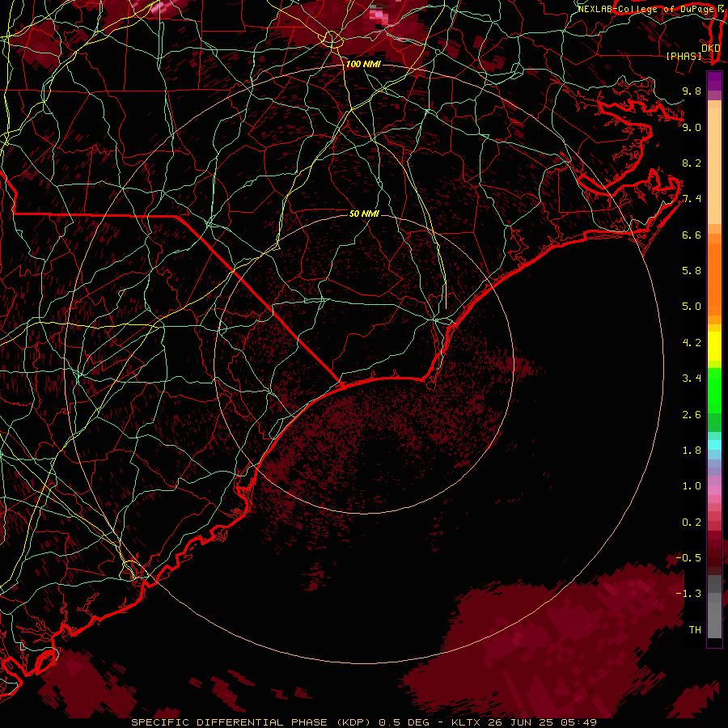Click the 7.4 scale value
This screenshot has width=728, height=728.
[692, 199]
